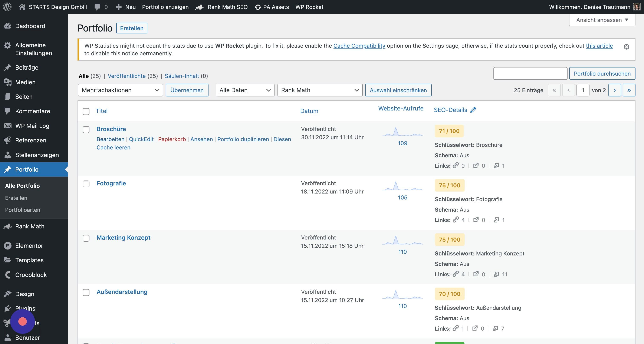Dismiss the WP Statistics notice with X icon
This screenshot has width=644, height=344.
(626, 47)
